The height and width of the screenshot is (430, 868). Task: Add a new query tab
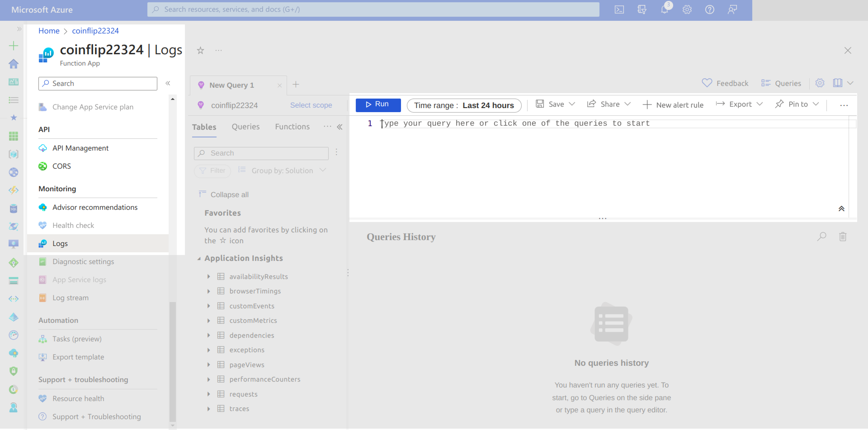click(x=295, y=85)
